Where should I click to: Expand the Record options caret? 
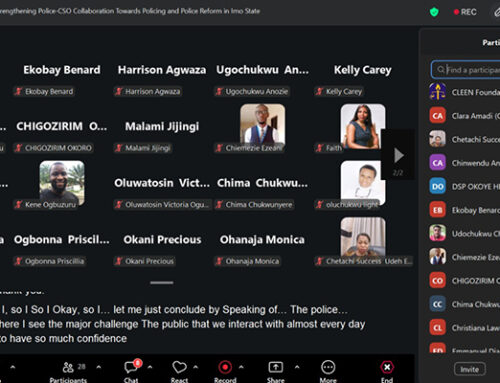[241, 367]
